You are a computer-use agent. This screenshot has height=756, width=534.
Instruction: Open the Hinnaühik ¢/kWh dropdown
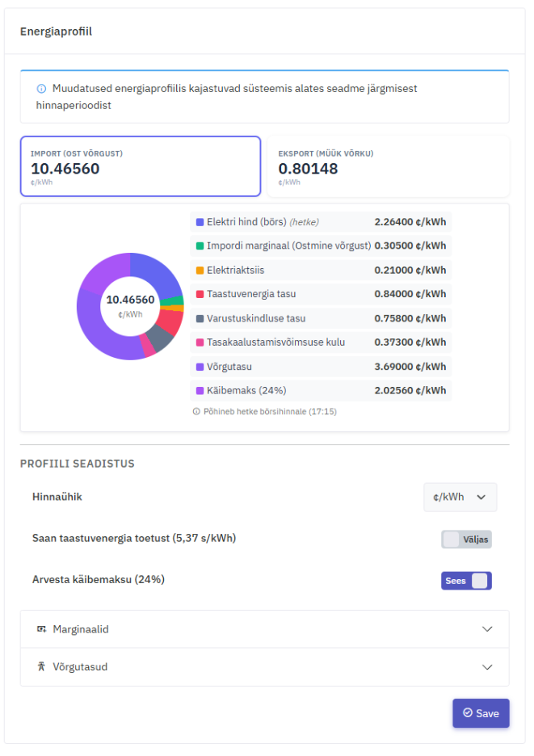point(460,498)
